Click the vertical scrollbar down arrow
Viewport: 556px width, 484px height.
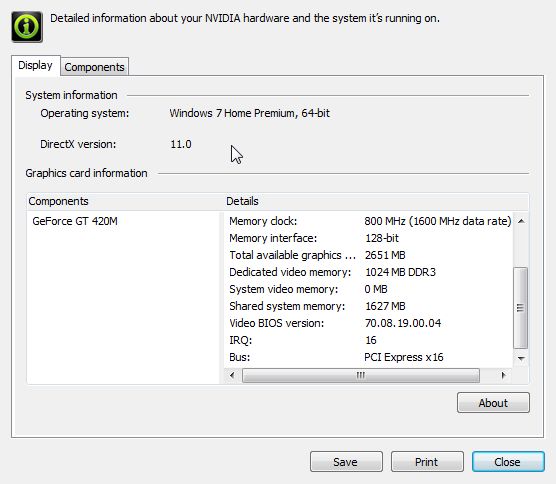(x=521, y=358)
